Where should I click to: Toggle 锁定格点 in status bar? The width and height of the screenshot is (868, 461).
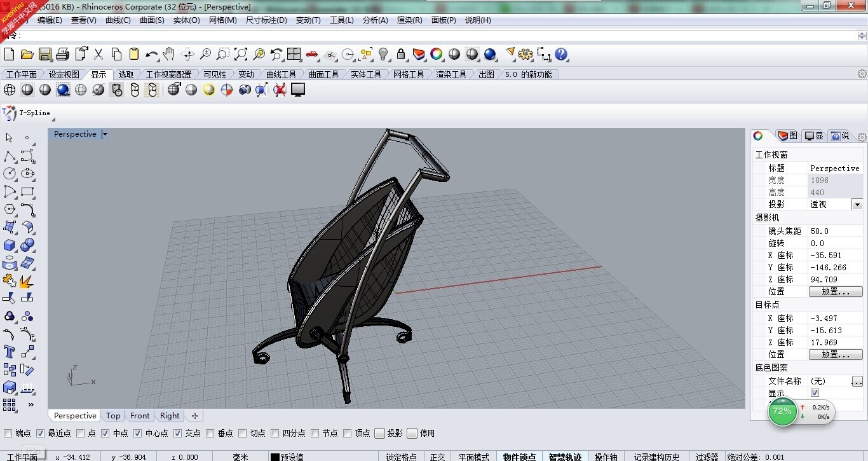pos(401,457)
